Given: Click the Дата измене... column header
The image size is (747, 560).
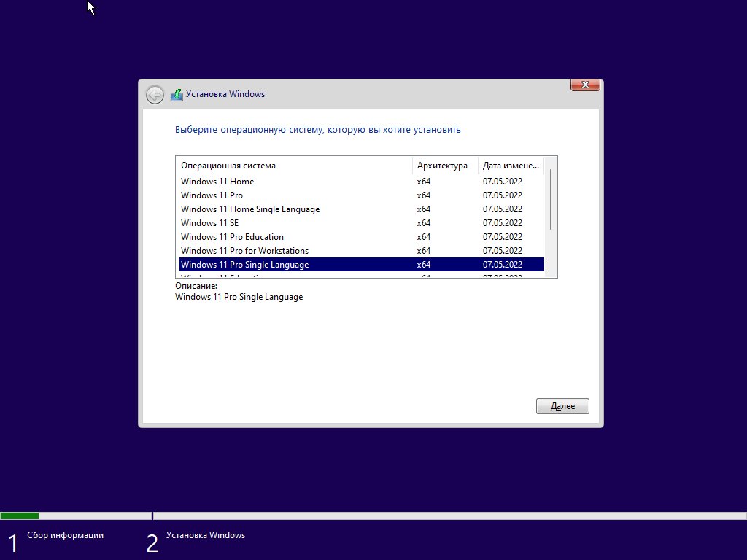Looking at the screenshot, I should pyautogui.click(x=511, y=166).
